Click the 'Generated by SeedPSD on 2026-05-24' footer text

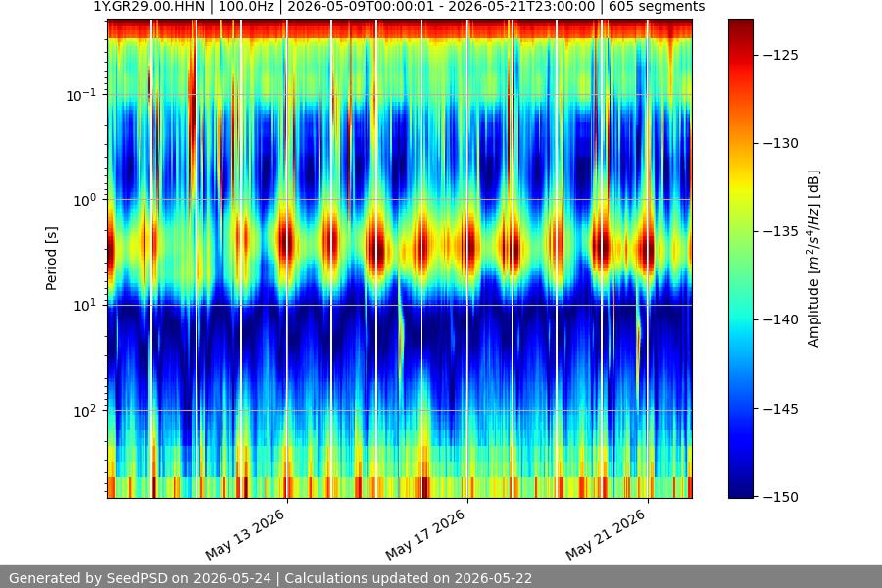click(x=140, y=578)
